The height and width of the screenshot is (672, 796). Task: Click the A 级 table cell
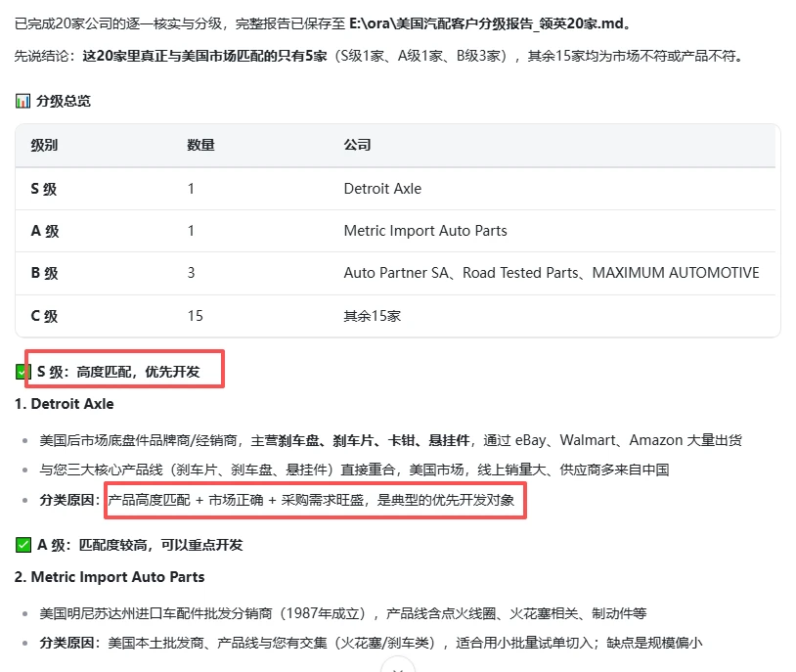(x=45, y=231)
